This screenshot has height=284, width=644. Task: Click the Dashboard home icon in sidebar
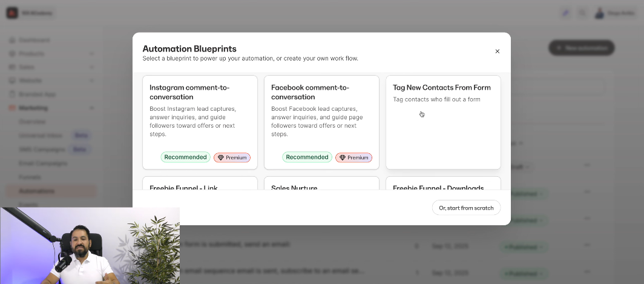tap(12, 41)
